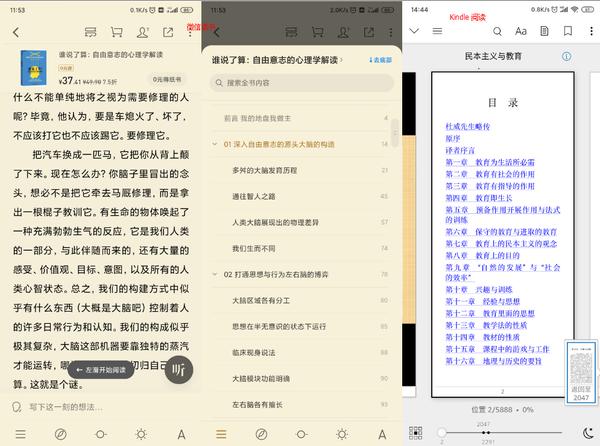Viewport: 600px width, 446px height.
Task: Open brightness settings in left bottom bar
Action: point(141,434)
